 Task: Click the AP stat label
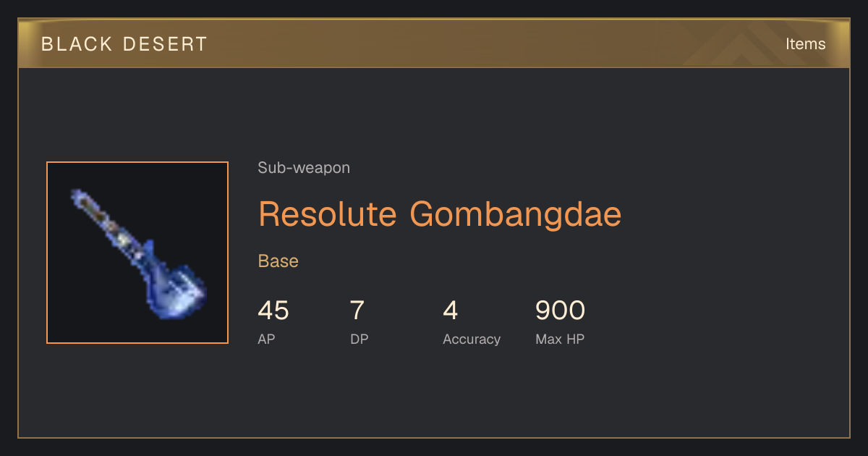pos(266,339)
